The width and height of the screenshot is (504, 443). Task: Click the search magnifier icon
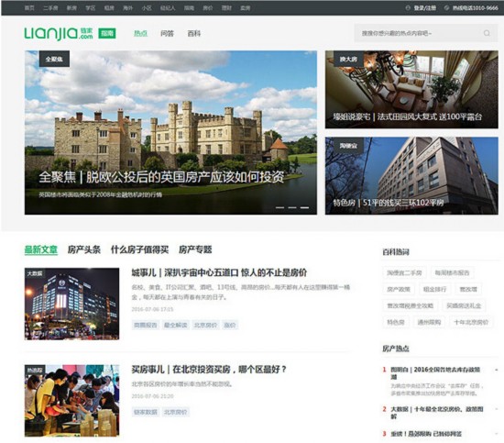tap(487, 33)
